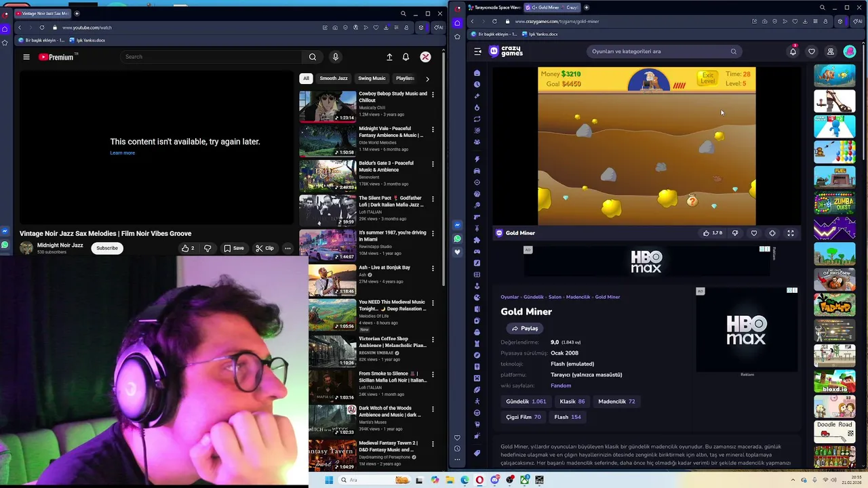
Task: Open options for Cowboy Bebop Study Music
Action: click(433, 94)
